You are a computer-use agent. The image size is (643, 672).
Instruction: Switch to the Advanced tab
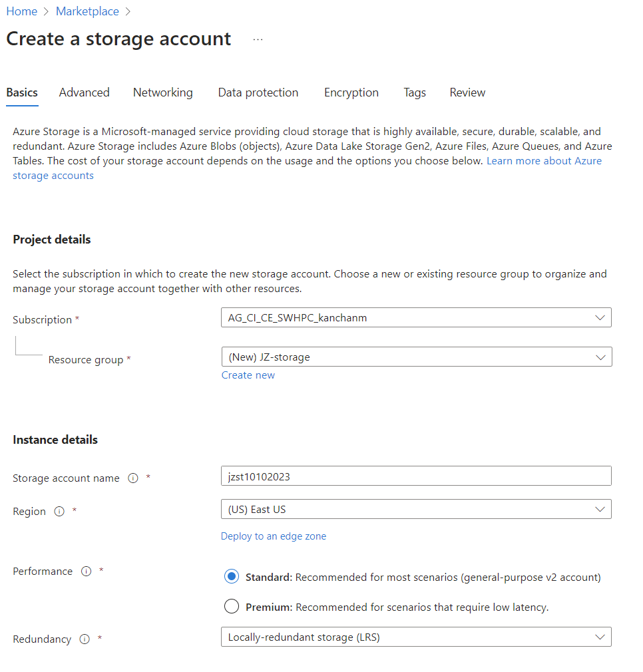[85, 92]
